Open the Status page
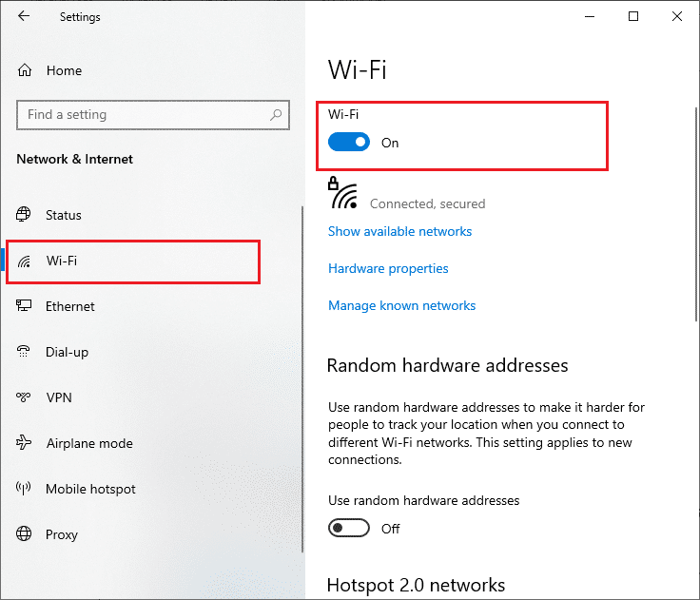 click(152, 215)
